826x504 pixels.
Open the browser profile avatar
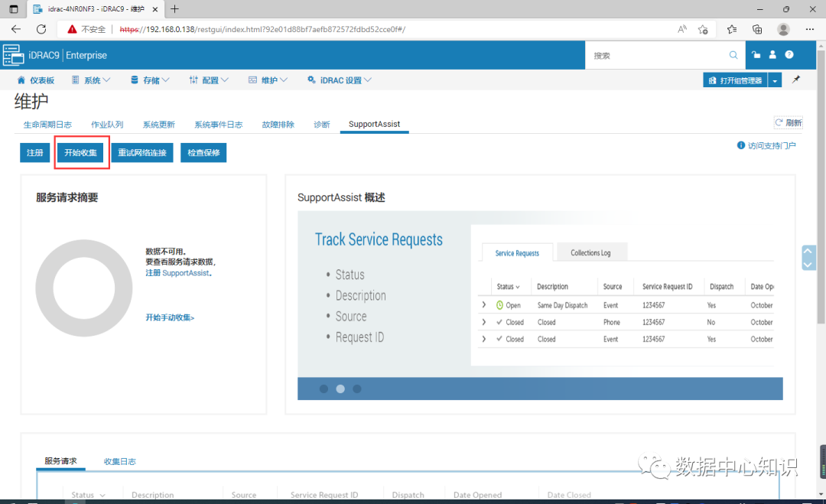(783, 30)
